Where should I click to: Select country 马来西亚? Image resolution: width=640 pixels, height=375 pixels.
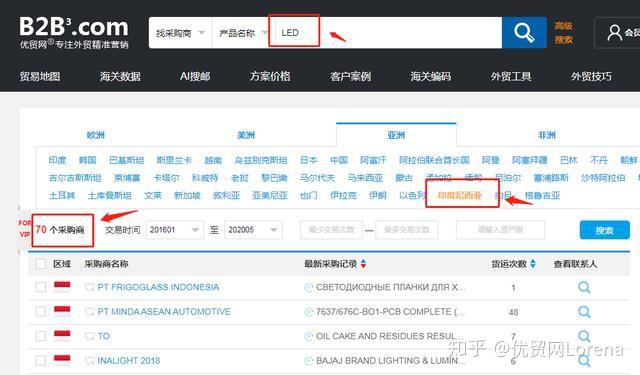[x=365, y=178]
